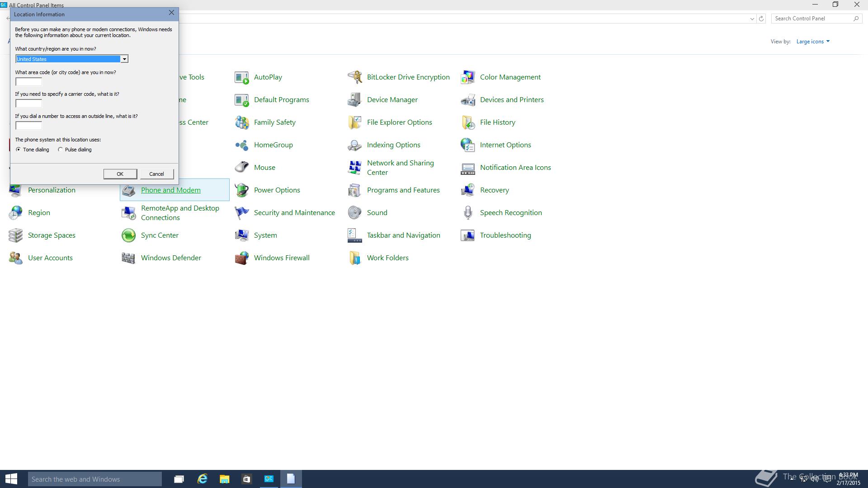Image resolution: width=868 pixels, height=488 pixels.
Task: Click the Security and Maintenance flag icon
Action: coord(242,213)
